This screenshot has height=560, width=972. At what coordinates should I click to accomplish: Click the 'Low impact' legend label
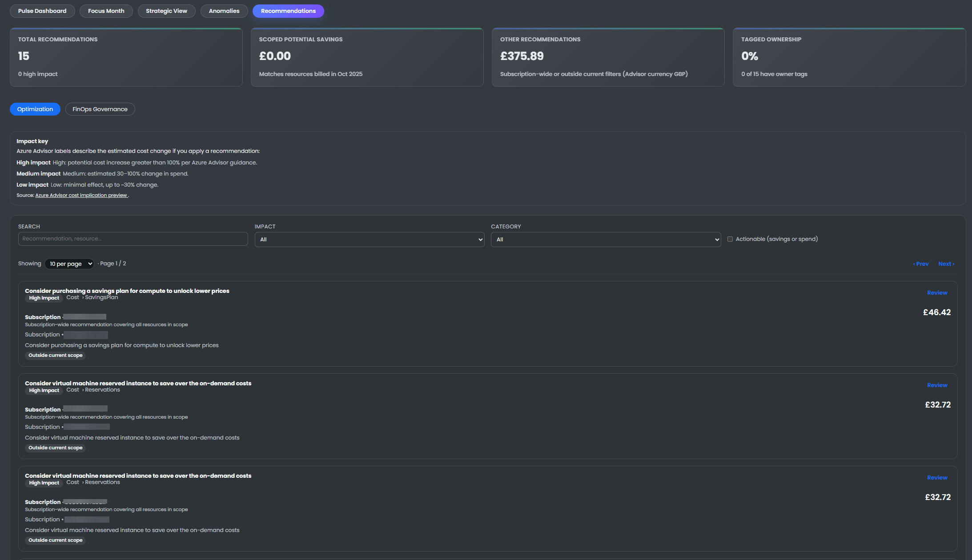coord(32,185)
